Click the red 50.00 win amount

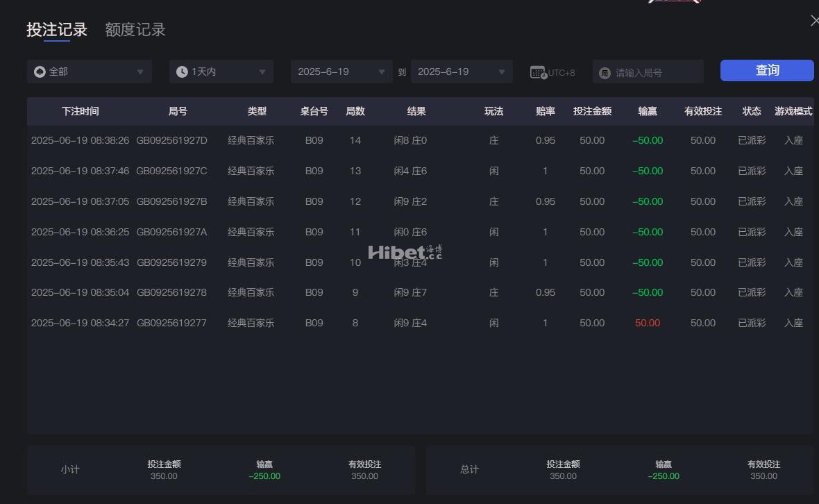(647, 323)
